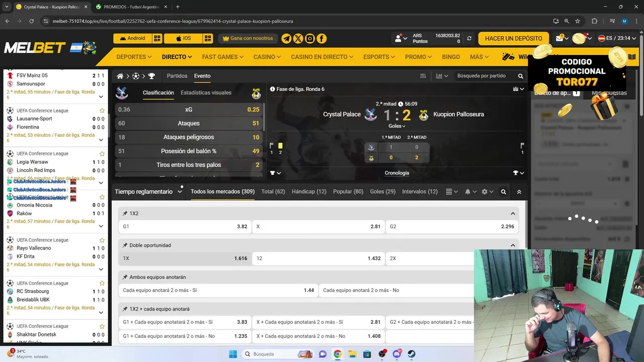Go to home via breadcrumb house icon
Viewport: 644px width, 362px height.
coord(120,76)
